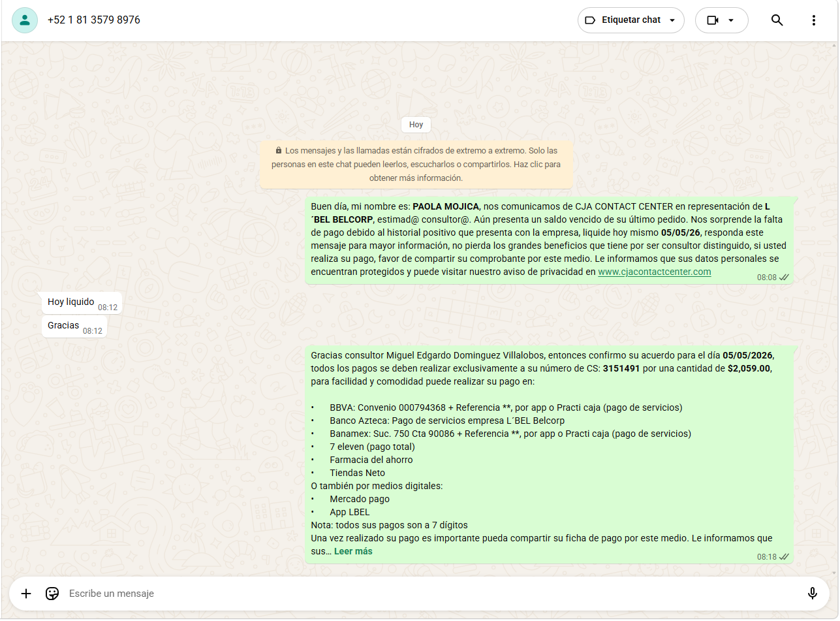Click the Tiendas Neto line
Image resolution: width=840 pixels, height=621 pixels.
[358, 473]
